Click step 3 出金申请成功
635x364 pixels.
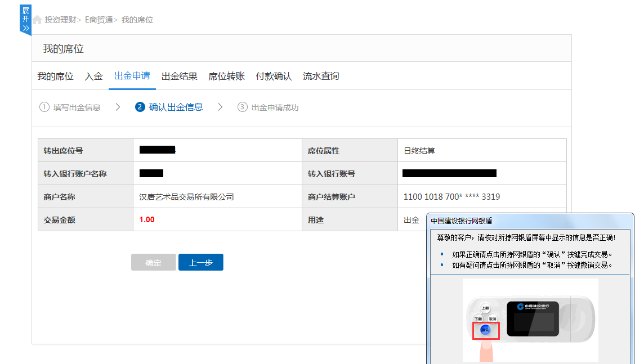pyautogui.click(x=268, y=107)
